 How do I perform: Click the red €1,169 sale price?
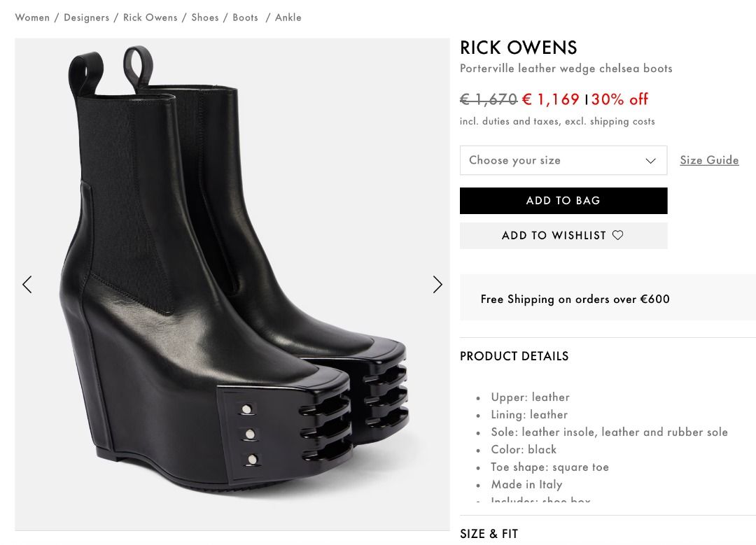[551, 99]
